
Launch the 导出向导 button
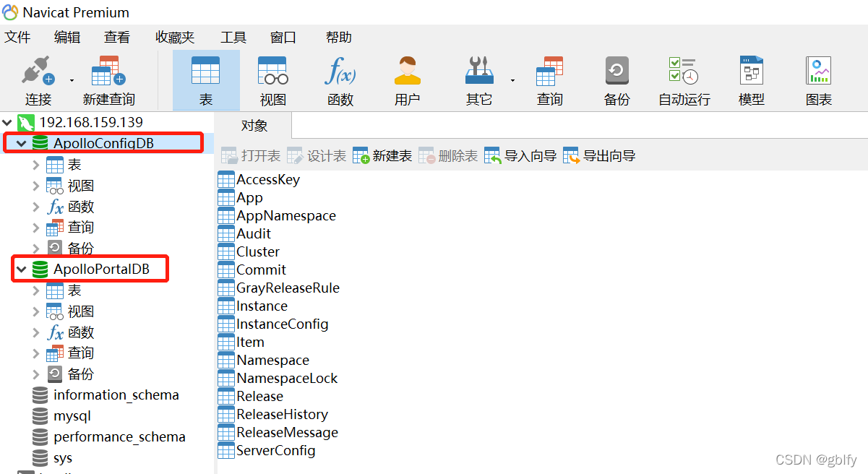[x=599, y=156]
